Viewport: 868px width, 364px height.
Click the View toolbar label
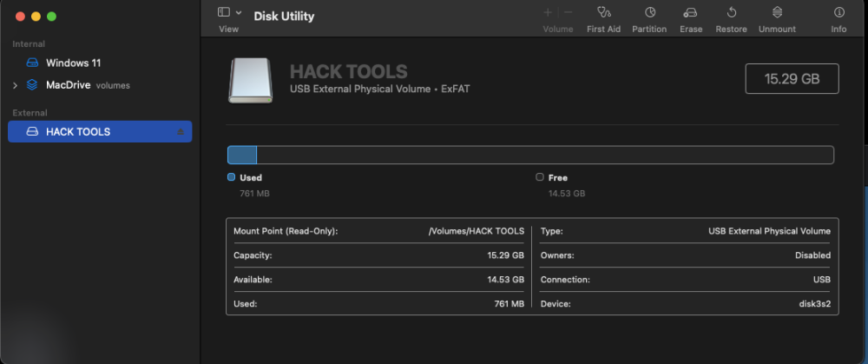[228, 29]
